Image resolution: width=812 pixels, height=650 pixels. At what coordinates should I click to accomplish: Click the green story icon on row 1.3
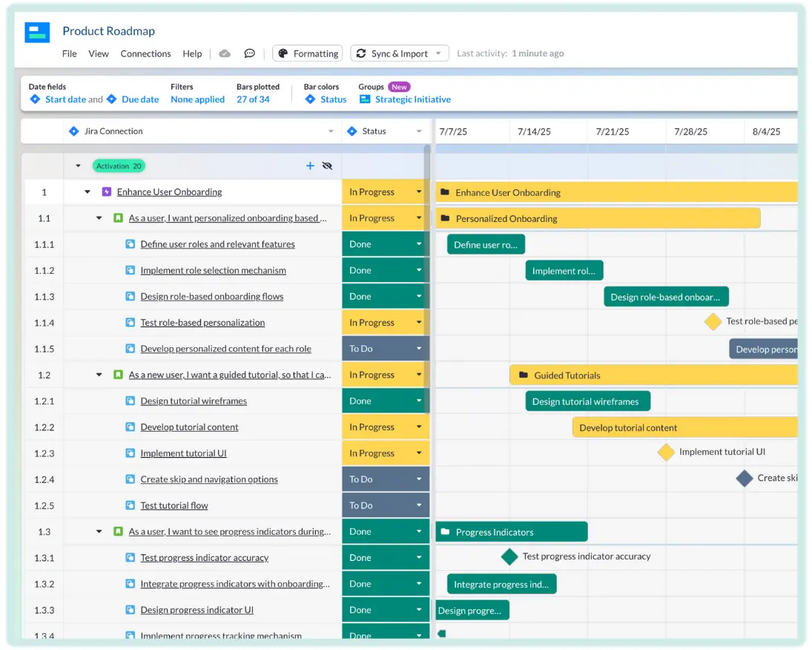[118, 531]
